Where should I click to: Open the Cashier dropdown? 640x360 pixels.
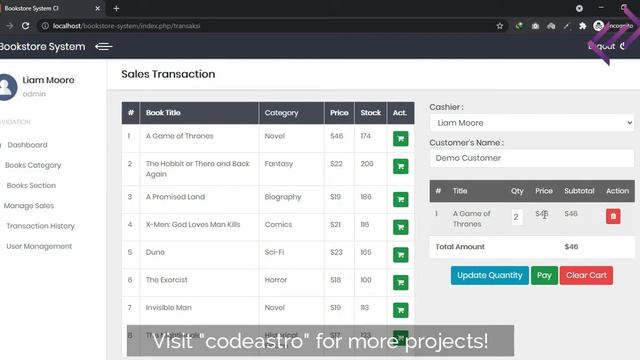point(532,123)
